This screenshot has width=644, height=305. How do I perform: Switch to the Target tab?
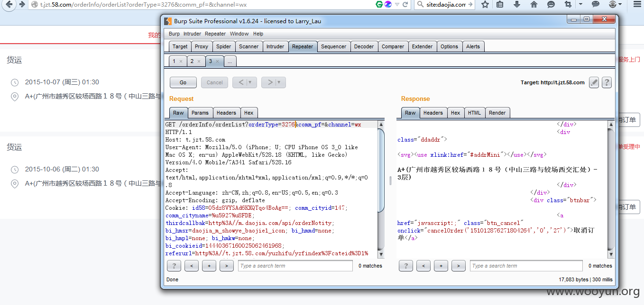180,46
